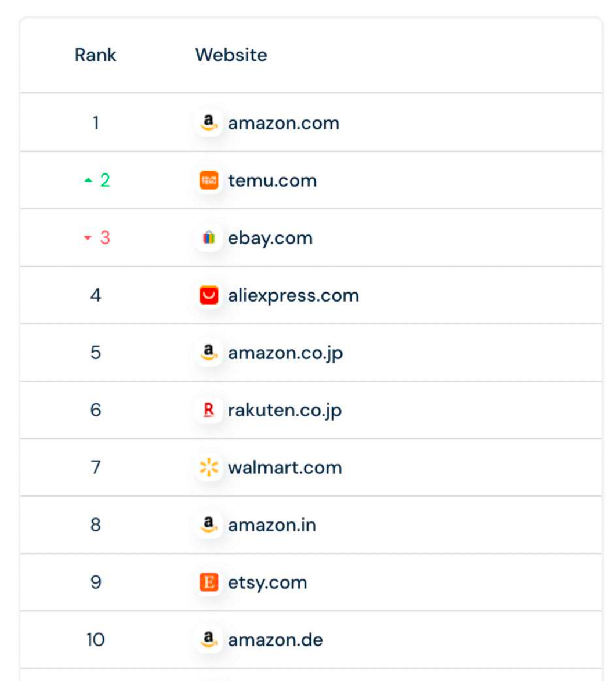Screen dimensions: 616x681
Task: Click the red down arrow at rank 3
Action: pyautogui.click(x=88, y=238)
